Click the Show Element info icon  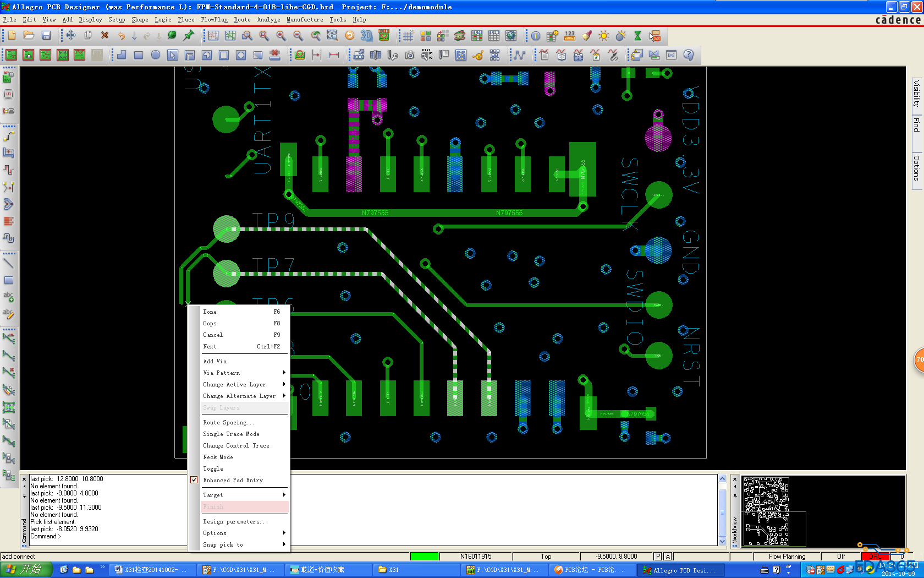tap(535, 36)
